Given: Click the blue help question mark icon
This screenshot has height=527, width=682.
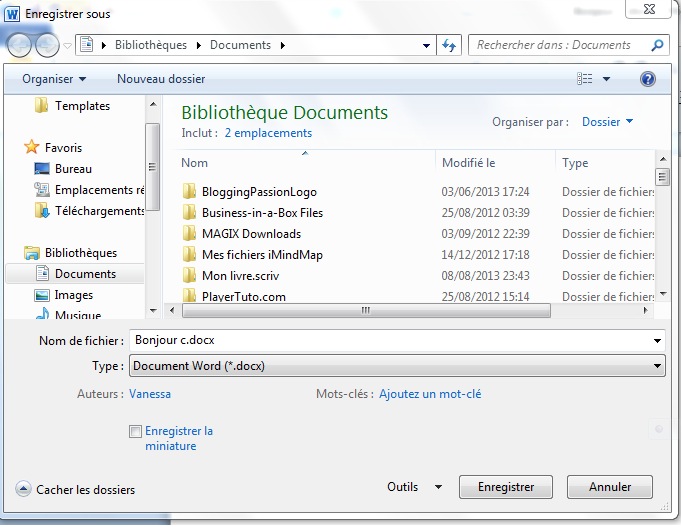Looking at the screenshot, I should [647, 78].
